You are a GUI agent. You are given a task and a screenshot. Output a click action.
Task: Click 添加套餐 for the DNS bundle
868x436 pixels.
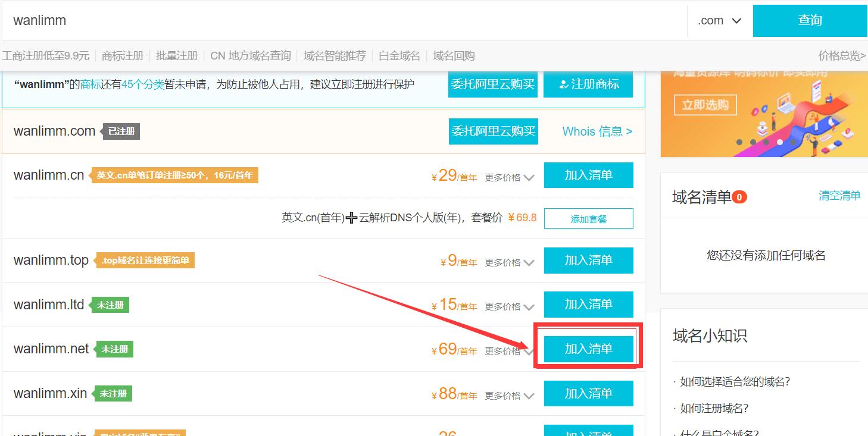588,218
